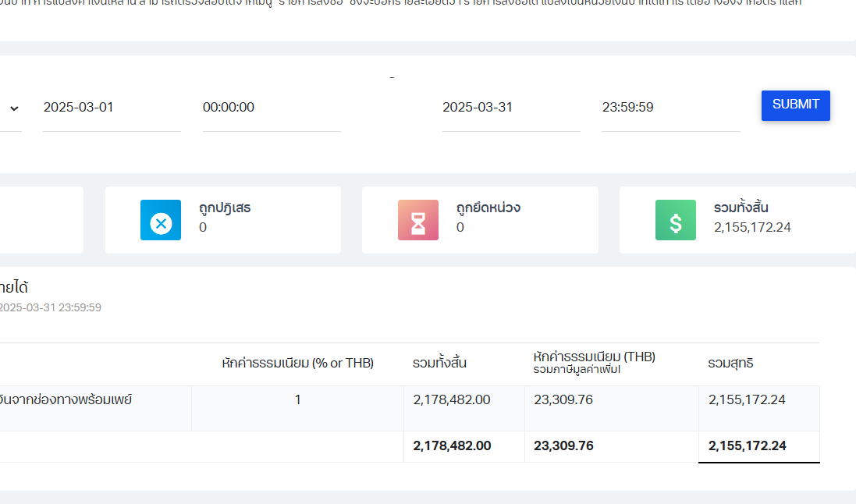The height and width of the screenshot is (504, 856).
Task: Click the bold underlined net total 2,155,172.24
Action: [747, 446]
